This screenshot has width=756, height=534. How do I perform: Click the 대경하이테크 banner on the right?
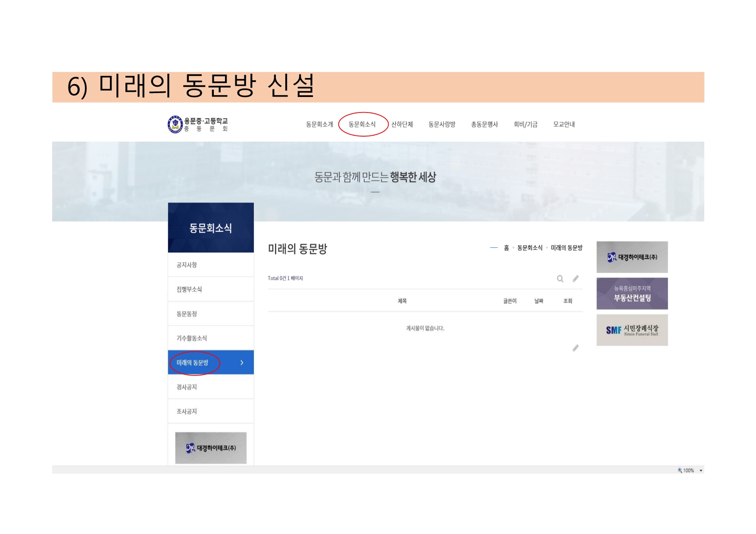632,257
